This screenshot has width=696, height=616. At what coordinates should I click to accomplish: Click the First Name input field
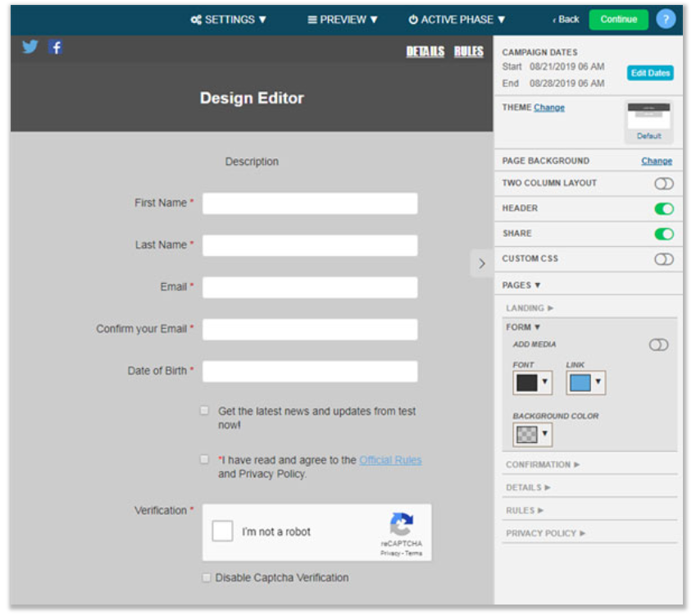tap(310, 203)
